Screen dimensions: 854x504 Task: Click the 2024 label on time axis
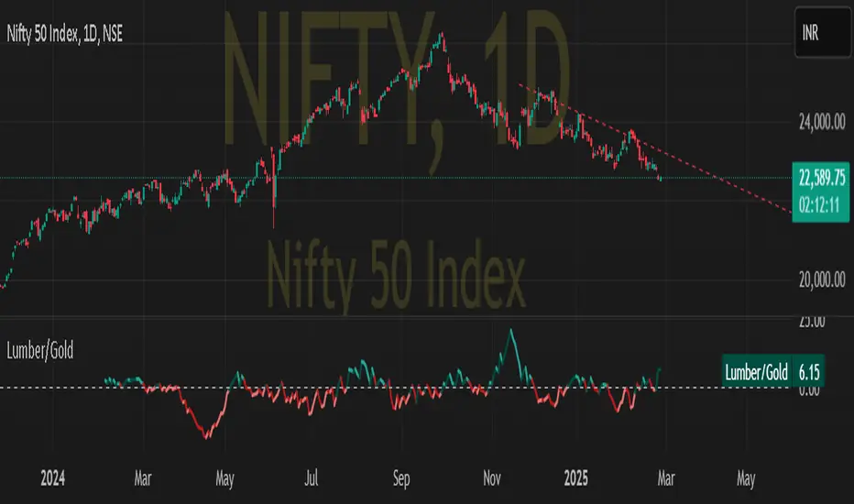point(53,478)
